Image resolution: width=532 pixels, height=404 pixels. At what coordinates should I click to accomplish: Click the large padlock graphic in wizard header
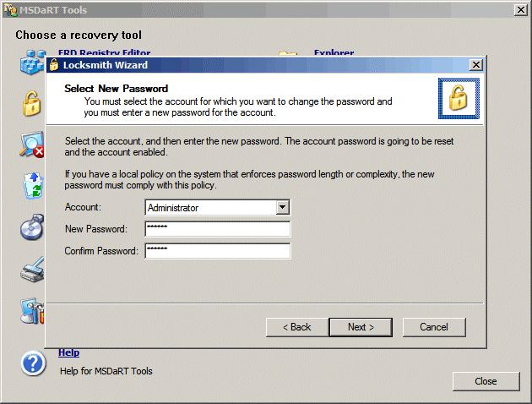(x=459, y=98)
